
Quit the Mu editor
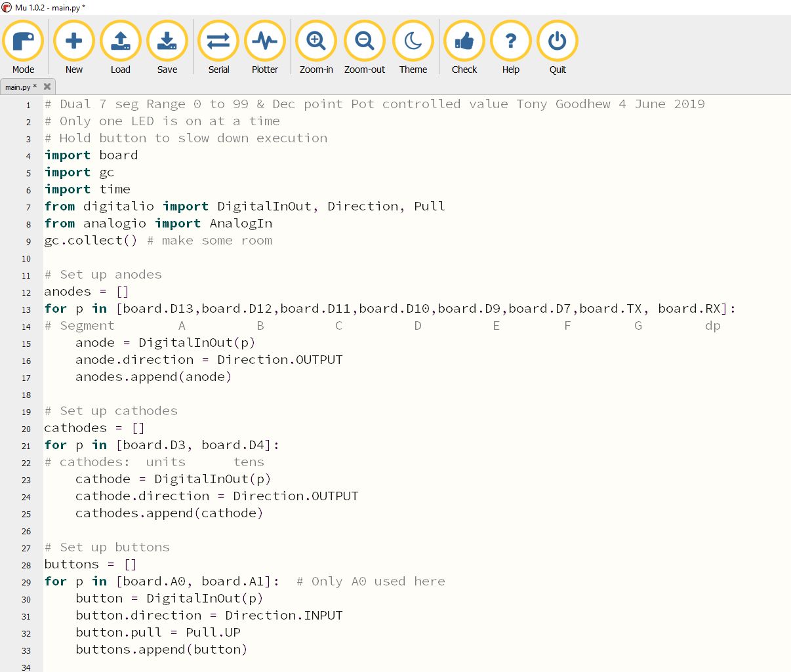pos(558,41)
